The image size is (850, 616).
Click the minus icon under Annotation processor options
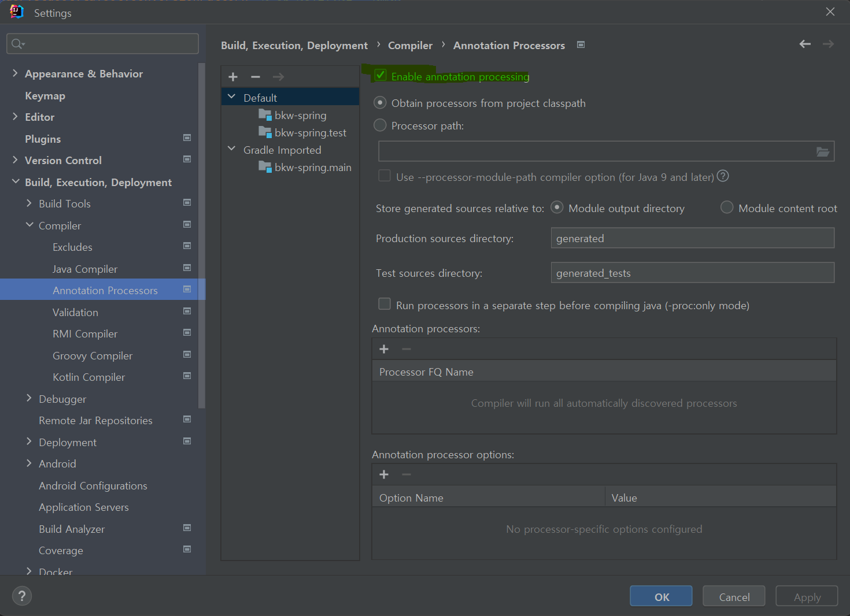click(406, 474)
